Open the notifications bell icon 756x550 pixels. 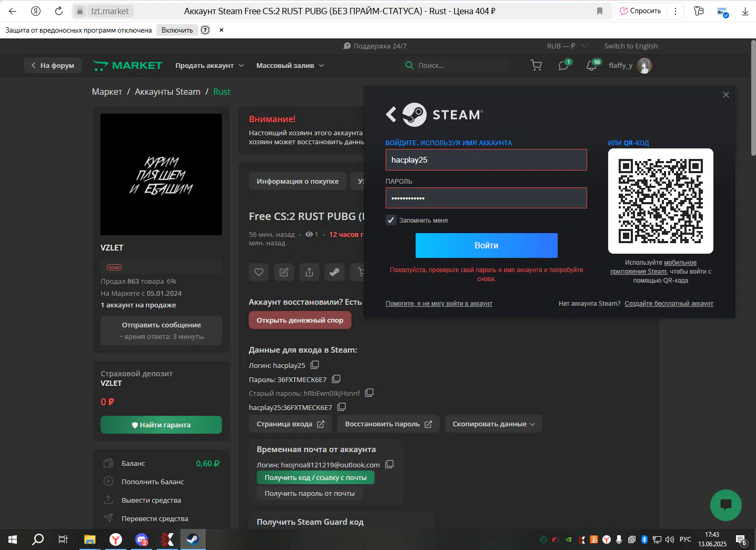tap(592, 65)
